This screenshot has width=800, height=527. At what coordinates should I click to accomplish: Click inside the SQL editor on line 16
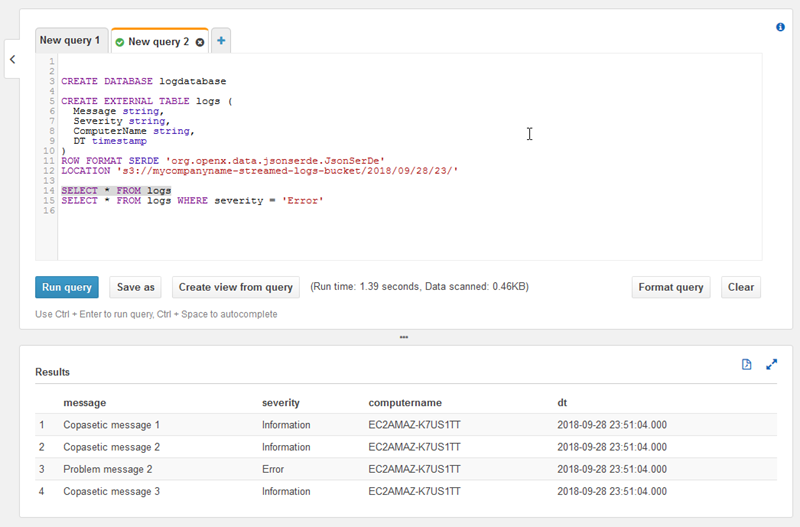coord(300,211)
